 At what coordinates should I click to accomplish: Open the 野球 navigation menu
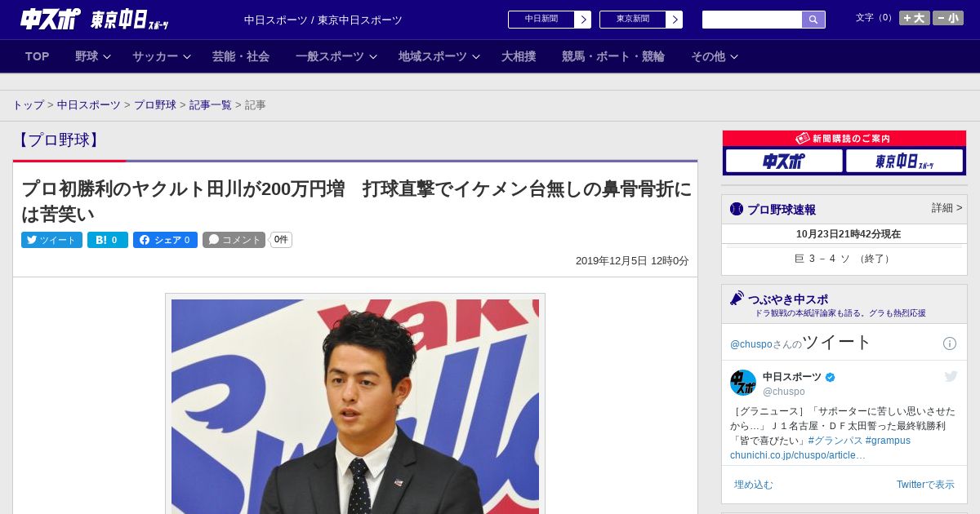[x=87, y=56]
